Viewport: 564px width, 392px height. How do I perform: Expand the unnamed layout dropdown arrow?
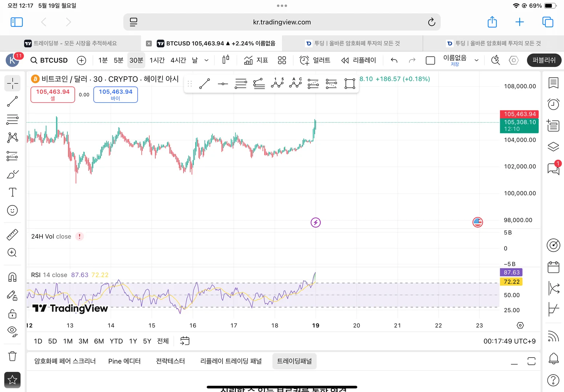pos(477,60)
